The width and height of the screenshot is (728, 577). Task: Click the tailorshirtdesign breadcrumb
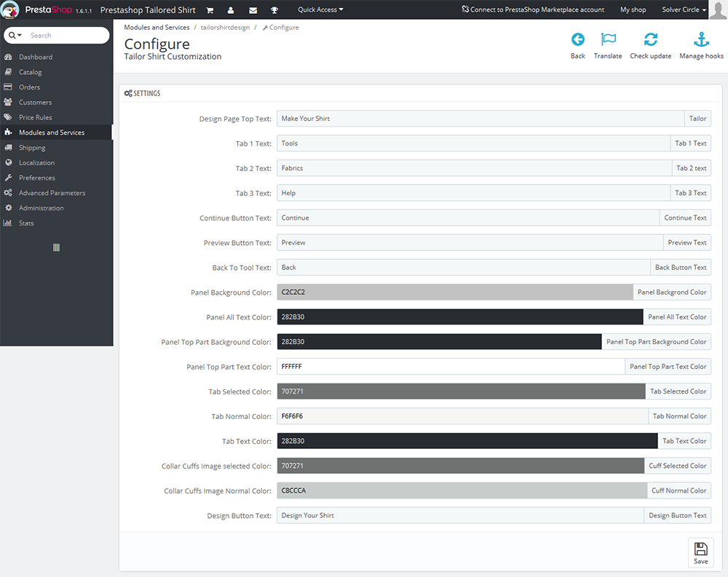[x=225, y=28]
